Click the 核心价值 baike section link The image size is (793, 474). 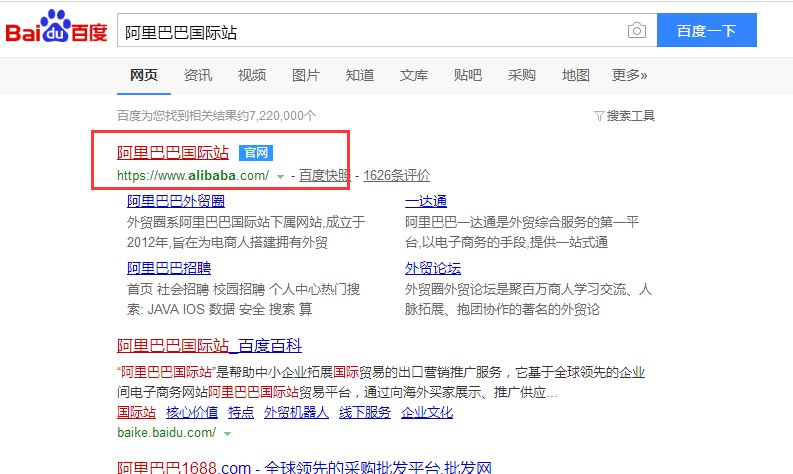point(192,412)
